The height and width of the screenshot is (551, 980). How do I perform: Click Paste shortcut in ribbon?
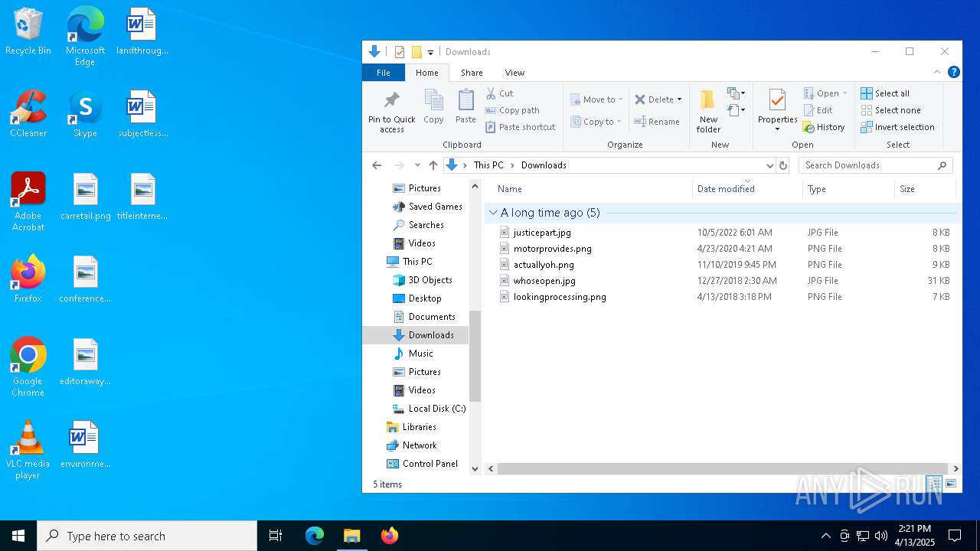(521, 127)
